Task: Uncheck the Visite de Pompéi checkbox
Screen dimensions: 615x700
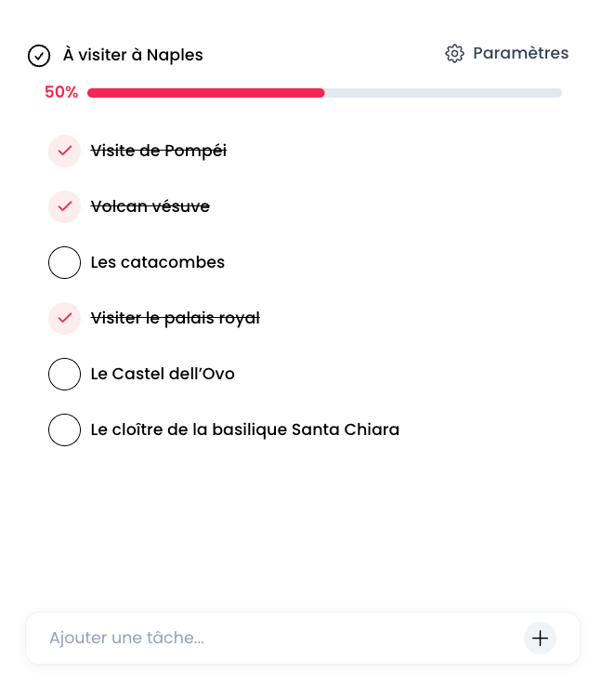Action: click(65, 151)
